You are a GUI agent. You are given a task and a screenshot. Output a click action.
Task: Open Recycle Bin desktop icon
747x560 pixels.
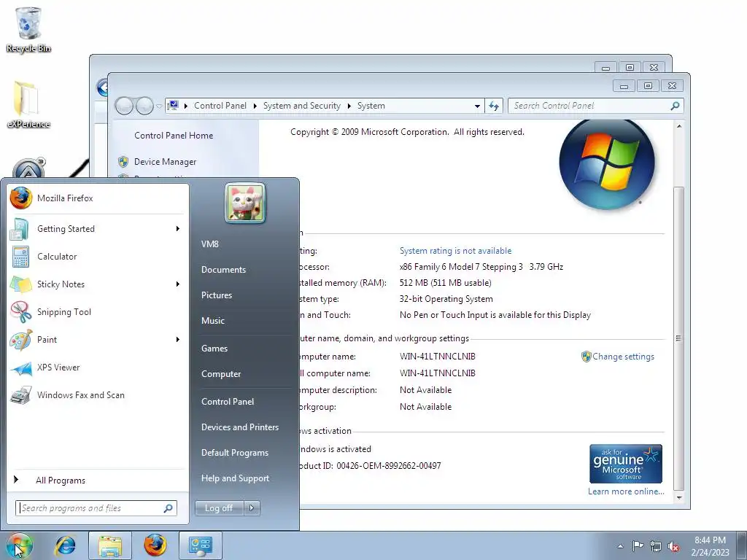point(28,29)
